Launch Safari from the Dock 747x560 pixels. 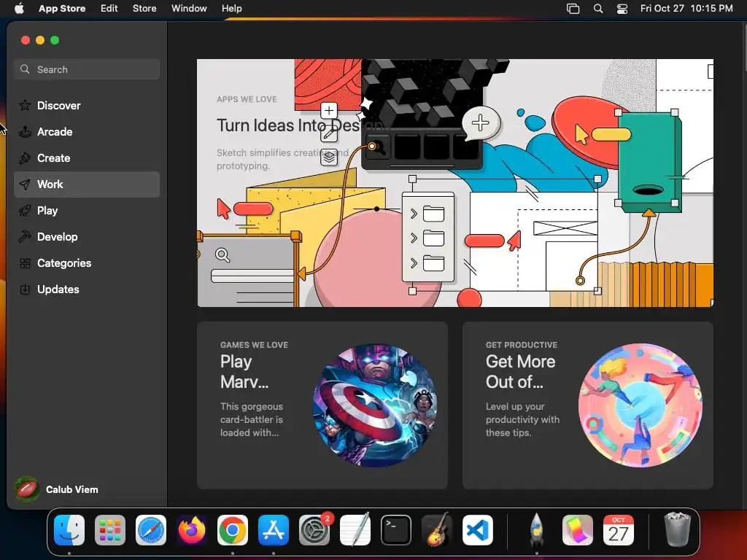151,530
